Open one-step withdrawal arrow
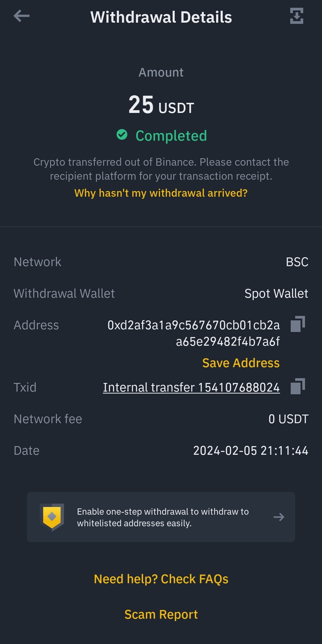This screenshot has width=322, height=644. tap(279, 517)
